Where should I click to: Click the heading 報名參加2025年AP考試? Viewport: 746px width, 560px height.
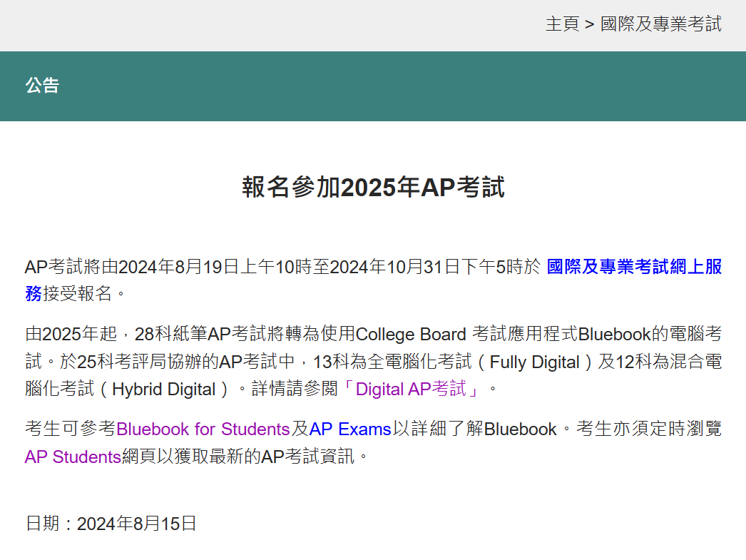(373, 187)
